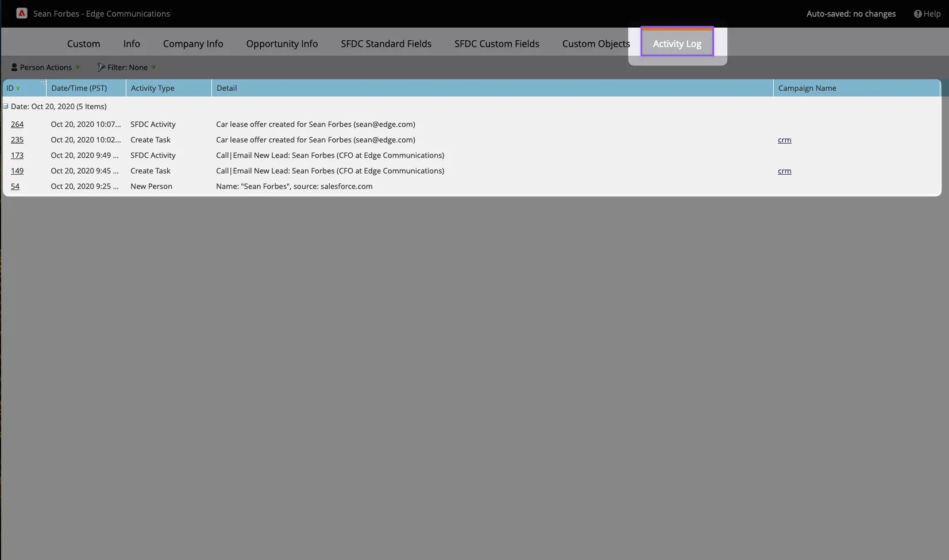The width and height of the screenshot is (949, 560).
Task: Click the Campaign Name column header
Action: 857,88
